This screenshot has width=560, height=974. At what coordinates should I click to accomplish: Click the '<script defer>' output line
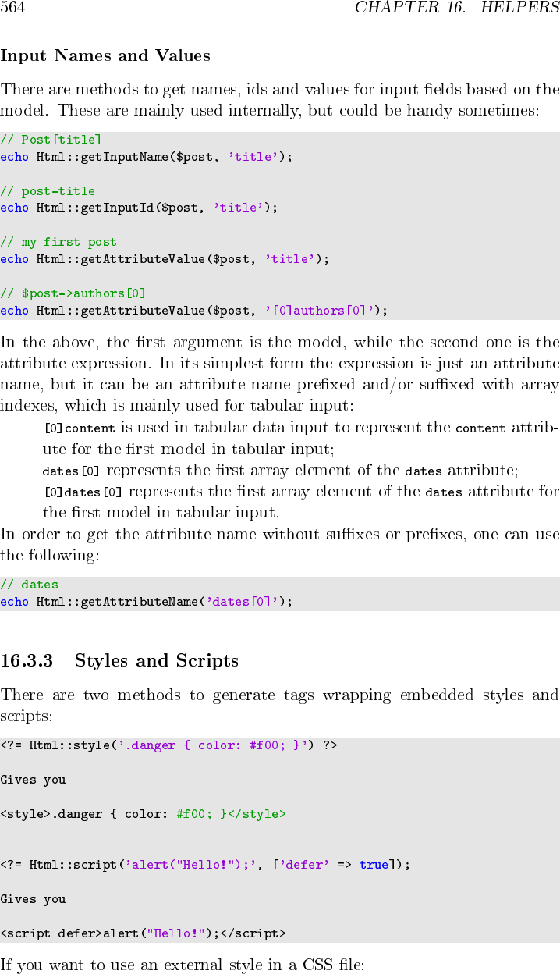coord(143,933)
